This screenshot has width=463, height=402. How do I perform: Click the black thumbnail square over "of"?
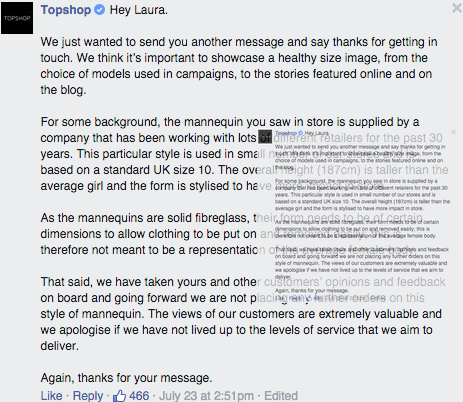[x=265, y=137]
